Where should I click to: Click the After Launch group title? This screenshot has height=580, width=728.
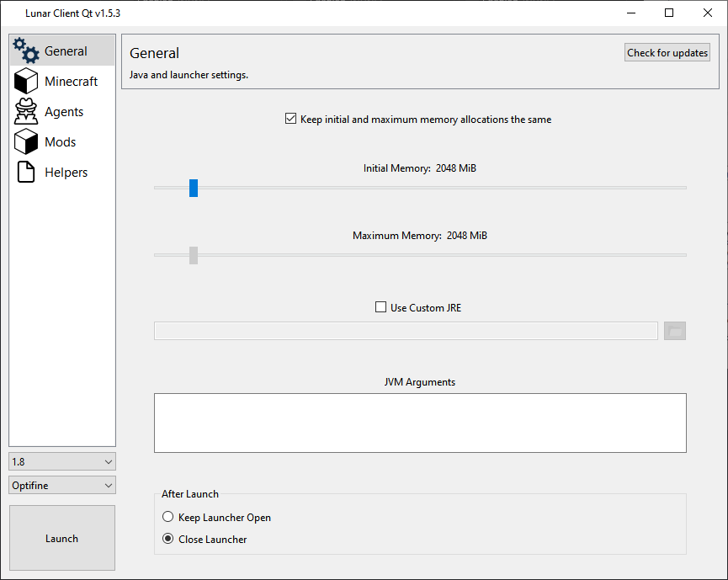click(x=190, y=494)
